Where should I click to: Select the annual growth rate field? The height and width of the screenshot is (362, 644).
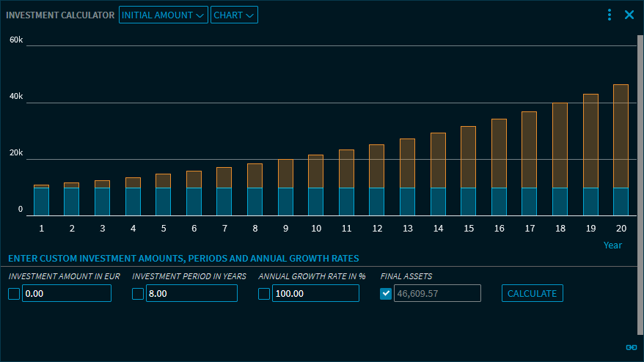point(315,294)
